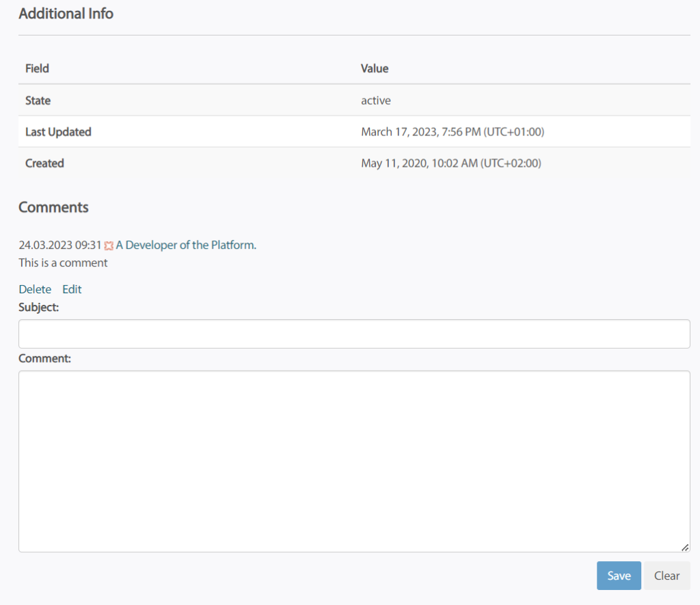Click the text 'This is a comment'
700x605 pixels.
[x=63, y=263]
